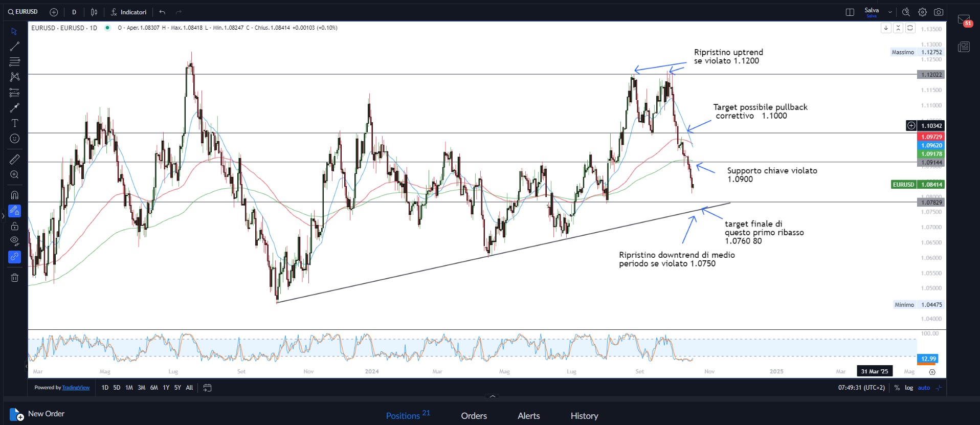Toggle magnet mode in left toolbar

click(15, 195)
